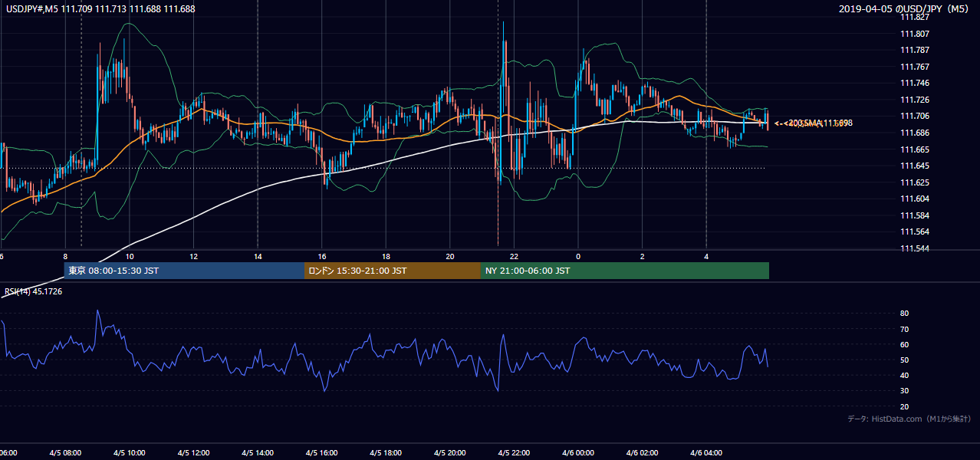Click the 2019-04-05 USD/JPY (M5) heading

[905, 9]
